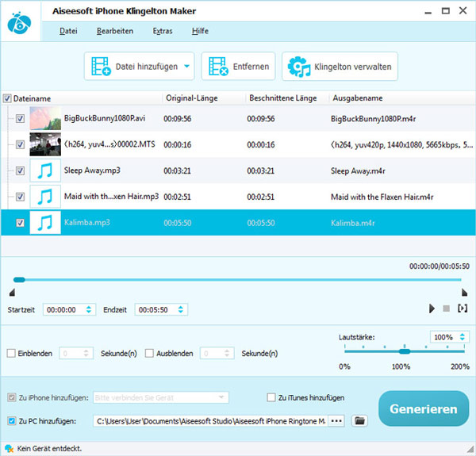Click the Endzeit stepper arrows

[181, 309]
